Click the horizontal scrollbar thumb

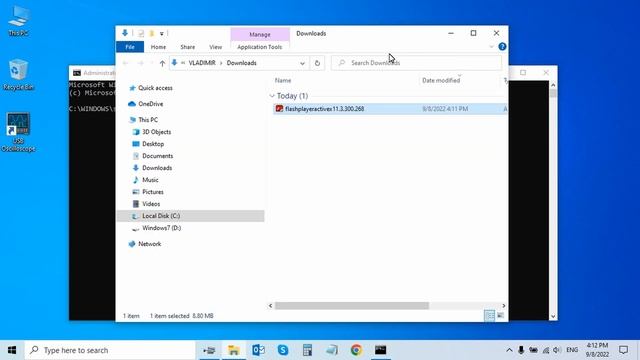click(x=352, y=306)
